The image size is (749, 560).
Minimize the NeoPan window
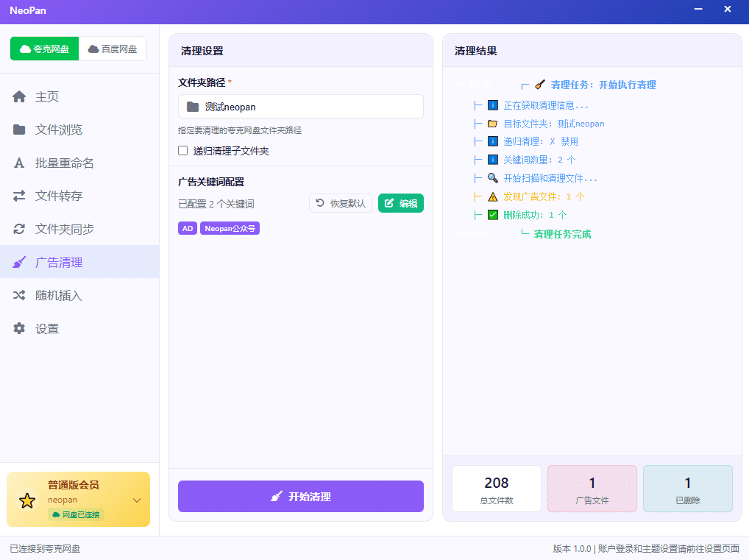(698, 9)
